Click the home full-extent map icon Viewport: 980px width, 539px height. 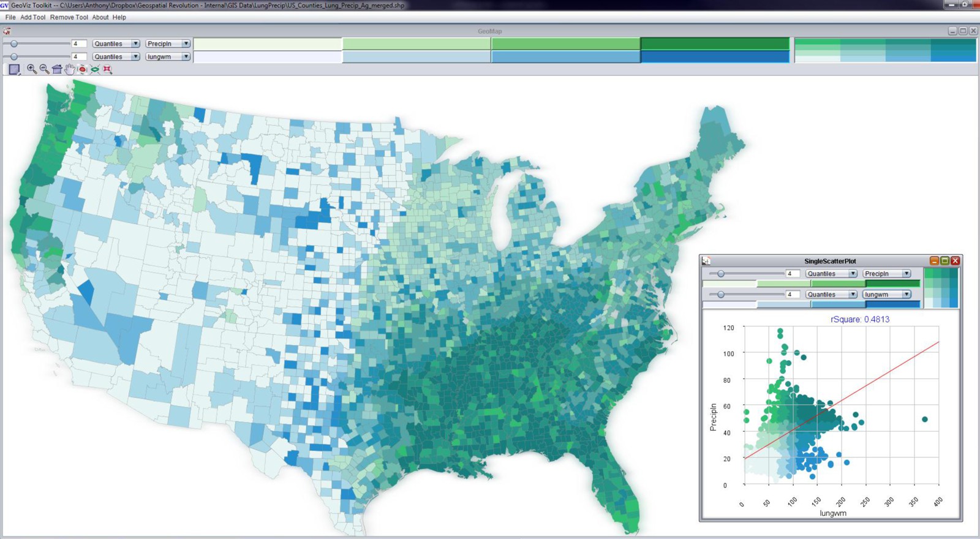(x=57, y=69)
